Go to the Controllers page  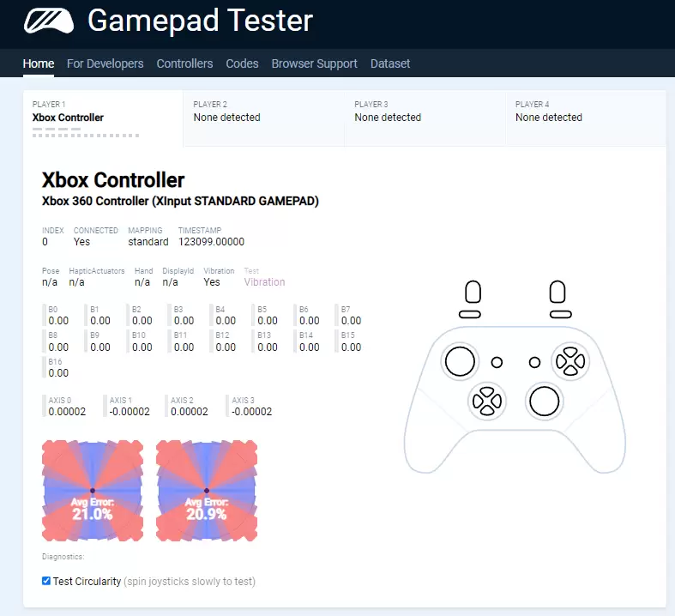[x=184, y=63]
